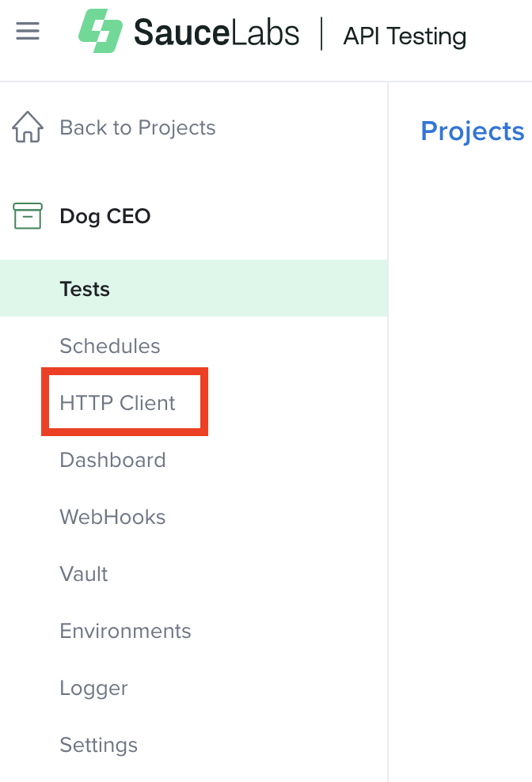
Task: Go to the WebHooks section
Action: pos(112,517)
